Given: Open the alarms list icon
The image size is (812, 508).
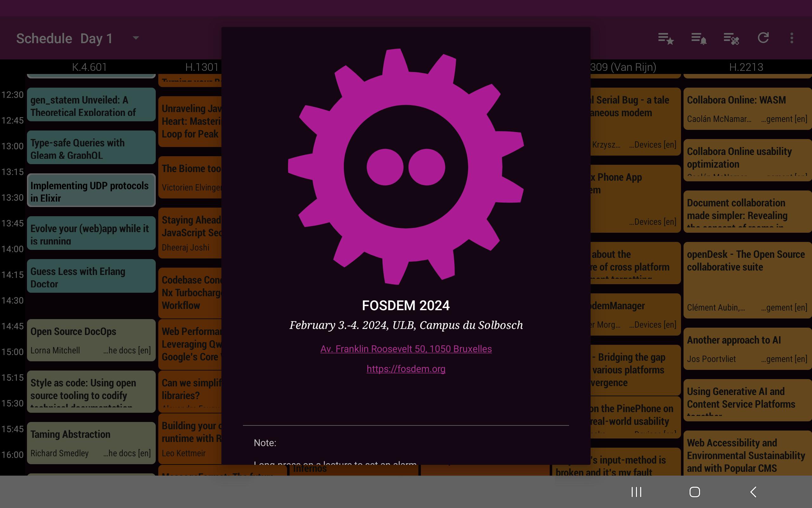Looking at the screenshot, I should coord(699,38).
